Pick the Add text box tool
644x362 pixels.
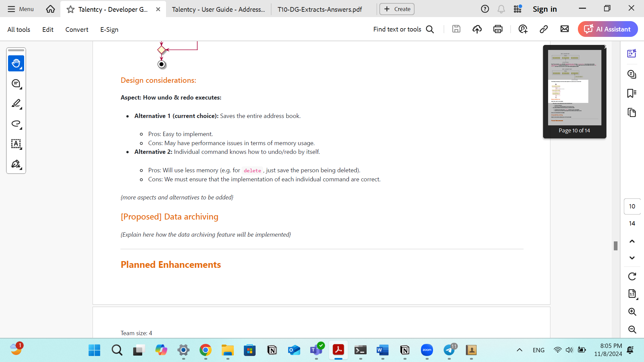coord(16,144)
